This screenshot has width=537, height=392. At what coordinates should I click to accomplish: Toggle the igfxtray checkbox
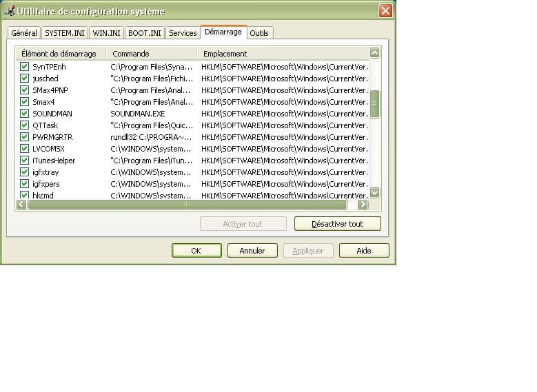tap(24, 172)
